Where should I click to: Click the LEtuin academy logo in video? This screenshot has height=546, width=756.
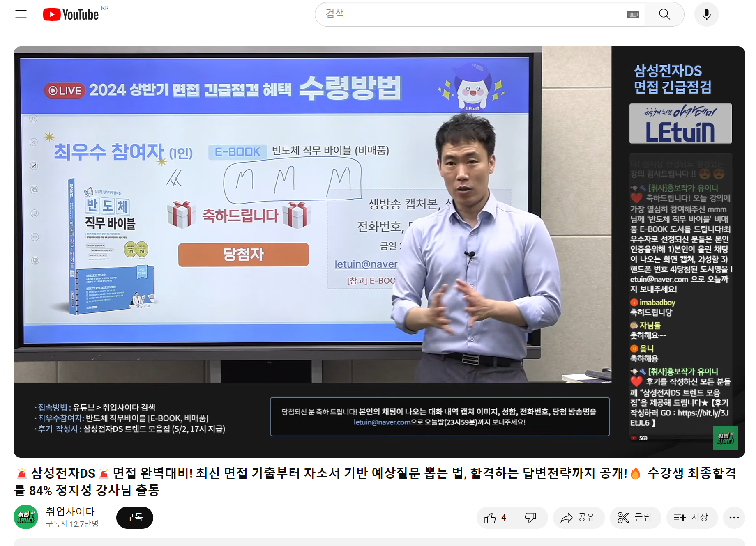[x=680, y=124]
